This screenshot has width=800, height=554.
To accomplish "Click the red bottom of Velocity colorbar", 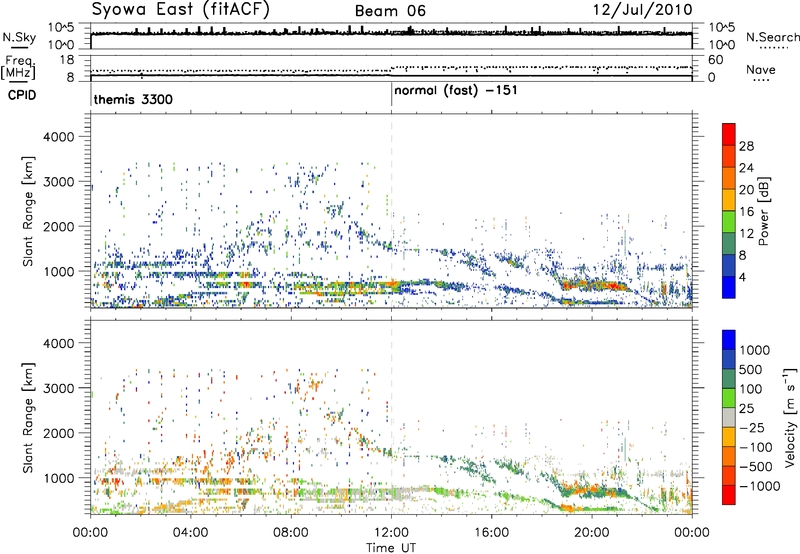I will click(x=729, y=495).
